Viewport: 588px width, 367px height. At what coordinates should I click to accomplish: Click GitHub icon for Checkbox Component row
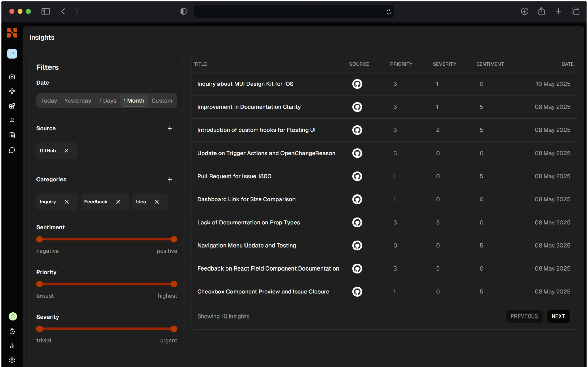tap(357, 291)
